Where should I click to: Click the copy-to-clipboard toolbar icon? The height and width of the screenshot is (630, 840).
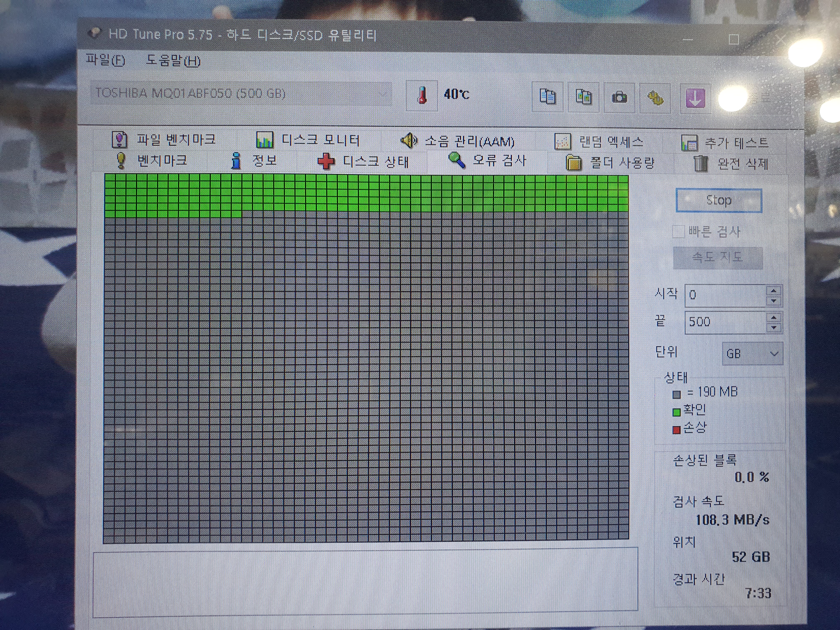(x=547, y=97)
